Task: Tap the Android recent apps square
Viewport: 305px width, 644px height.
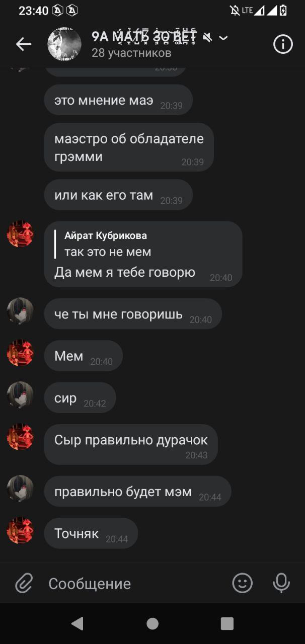Action: pyautogui.click(x=227, y=624)
